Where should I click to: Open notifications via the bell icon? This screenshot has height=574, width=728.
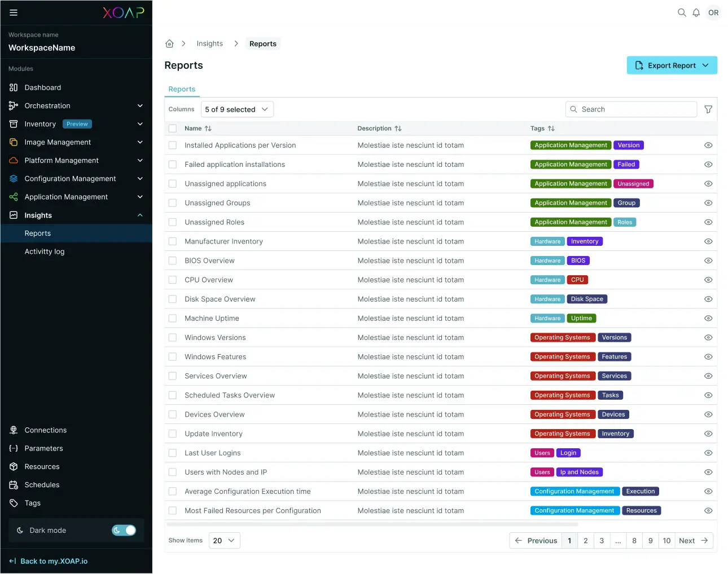point(696,12)
